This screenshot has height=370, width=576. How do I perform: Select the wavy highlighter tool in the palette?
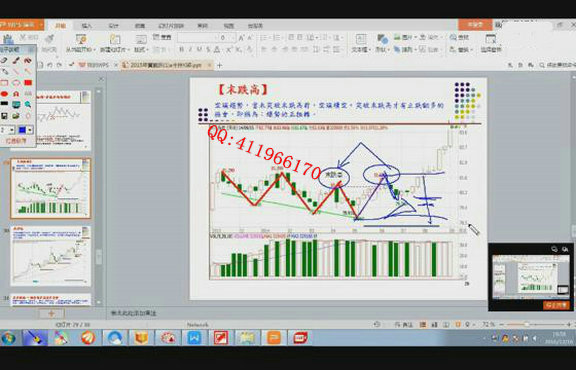coord(28,60)
